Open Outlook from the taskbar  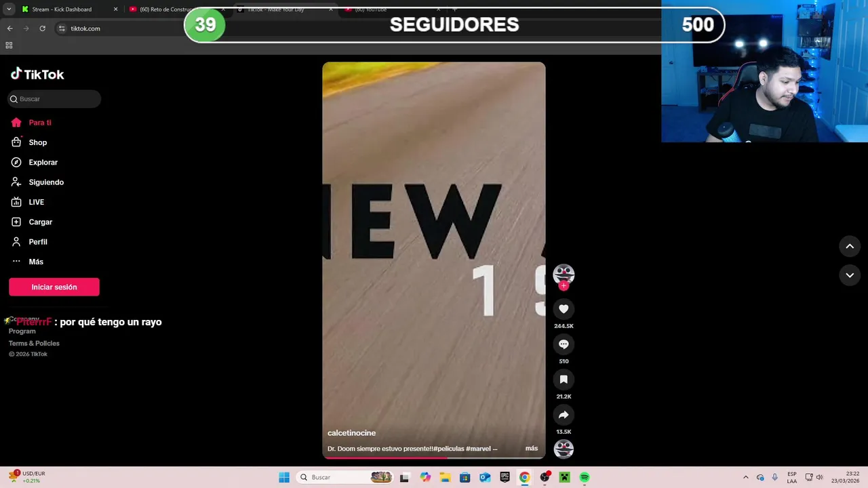485,477
